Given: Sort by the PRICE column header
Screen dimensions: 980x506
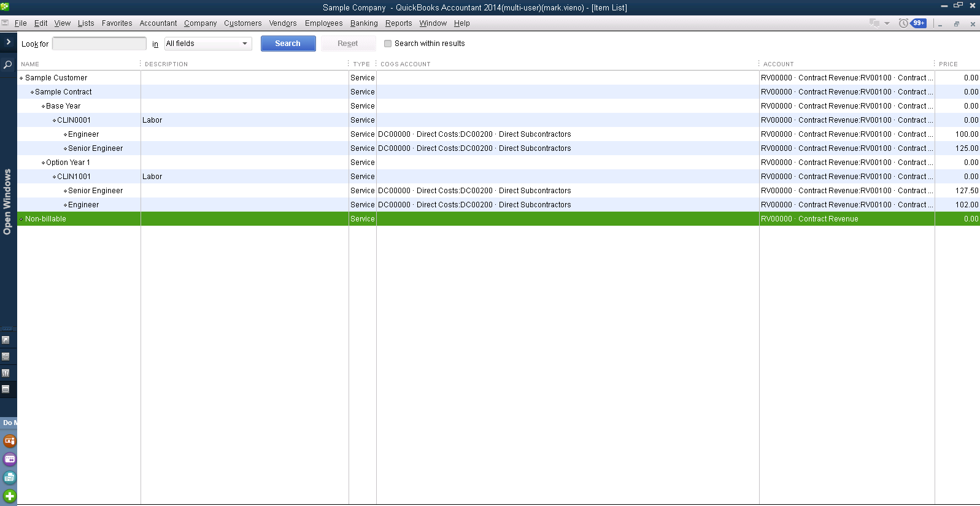Looking at the screenshot, I should pos(948,64).
